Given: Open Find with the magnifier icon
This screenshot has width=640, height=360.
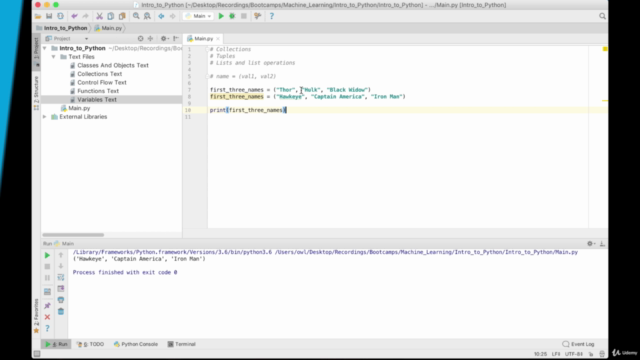Looking at the screenshot, I should point(136,16).
